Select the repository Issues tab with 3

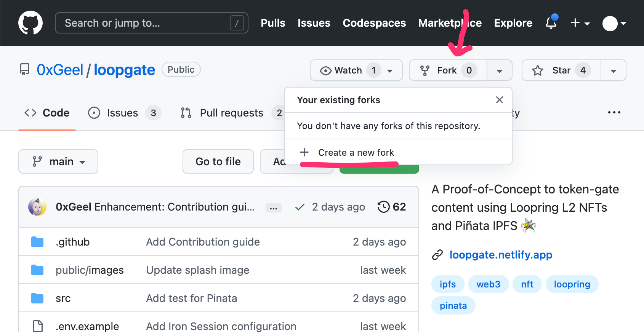tap(125, 113)
